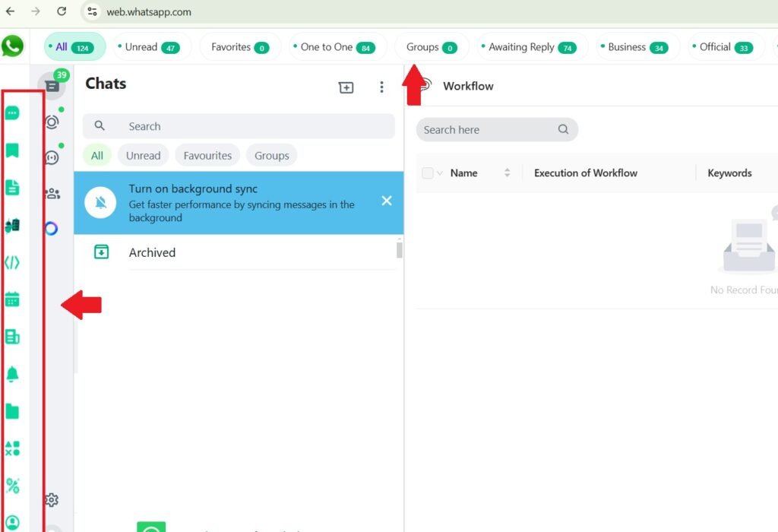Open the Meta AI assistant circle

pos(52,228)
